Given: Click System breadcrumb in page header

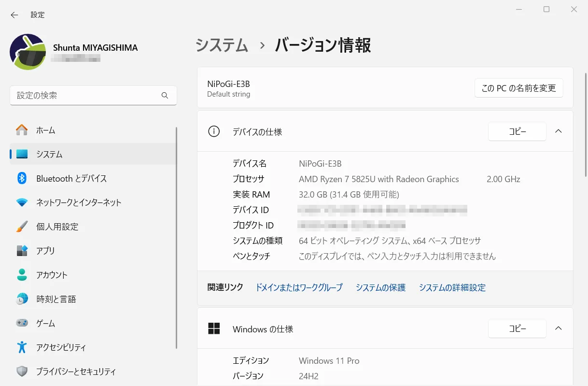Looking at the screenshot, I should point(222,45).
